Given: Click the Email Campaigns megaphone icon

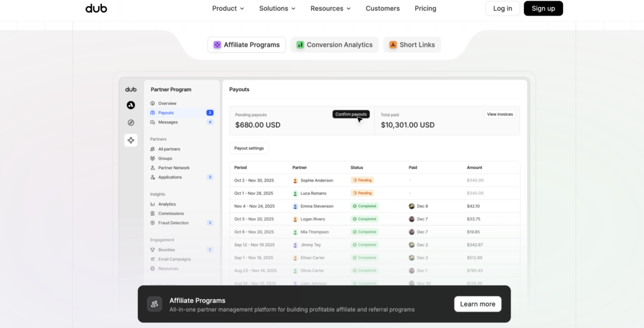Looking at the screenshot, I should coord(152,259).
